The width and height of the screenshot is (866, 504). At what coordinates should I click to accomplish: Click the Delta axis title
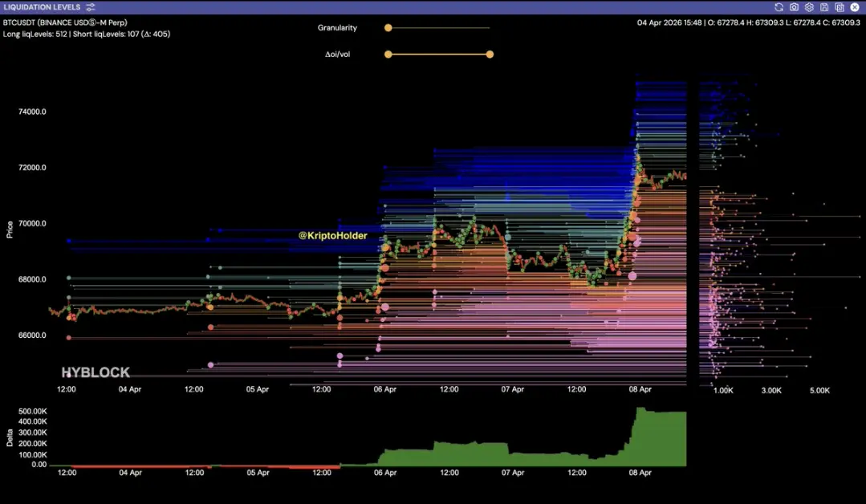pos(10,437)
